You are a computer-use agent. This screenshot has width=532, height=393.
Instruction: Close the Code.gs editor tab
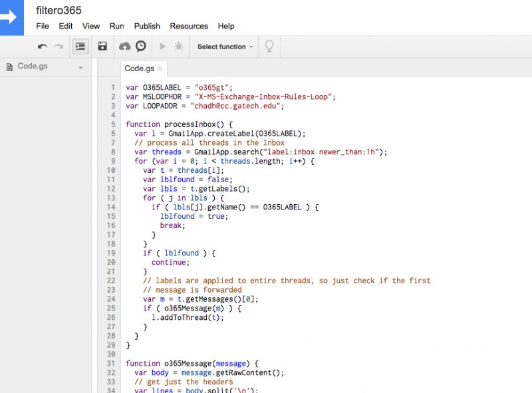pos(160,68)
